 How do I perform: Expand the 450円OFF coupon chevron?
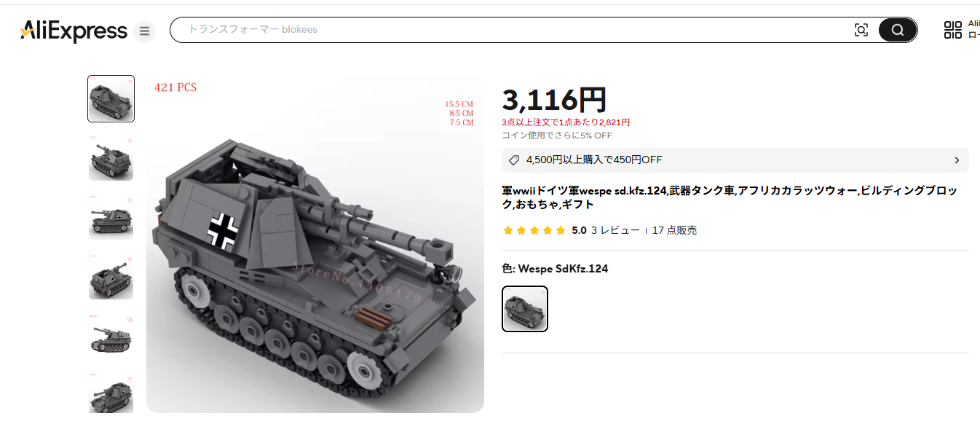[x=957, y=160]
